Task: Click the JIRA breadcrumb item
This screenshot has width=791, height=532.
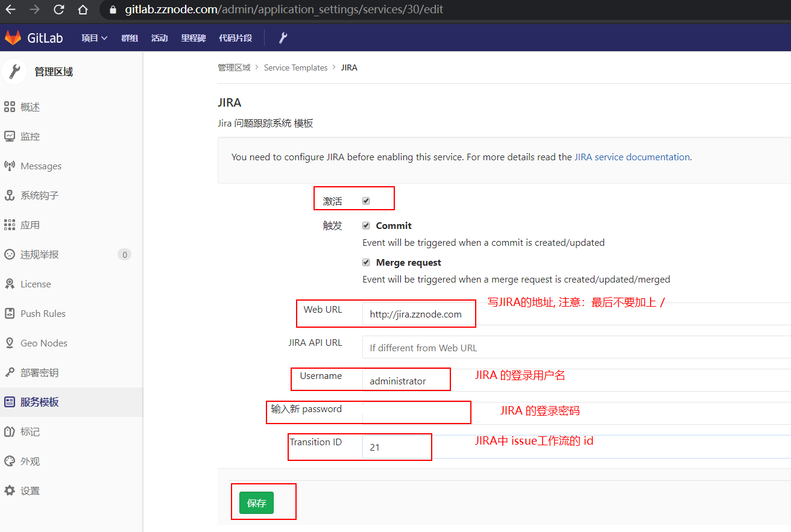Action: pos(349,67)
